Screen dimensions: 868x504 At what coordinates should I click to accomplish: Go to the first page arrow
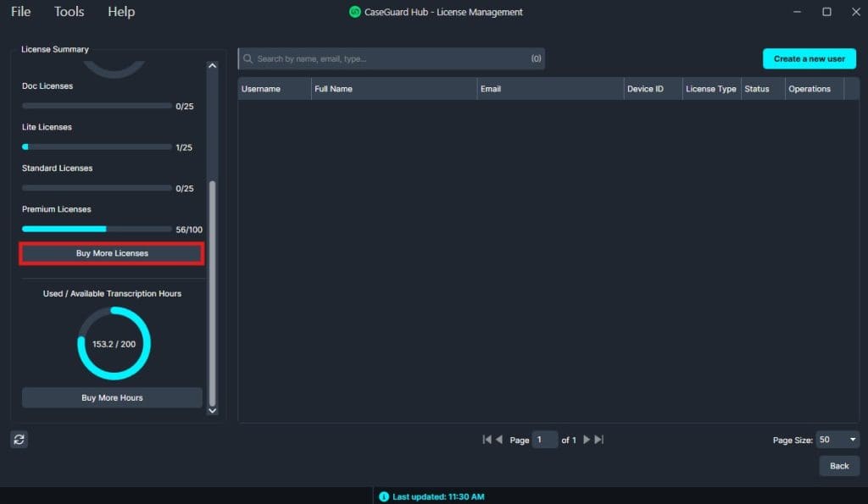coord(487,440)
